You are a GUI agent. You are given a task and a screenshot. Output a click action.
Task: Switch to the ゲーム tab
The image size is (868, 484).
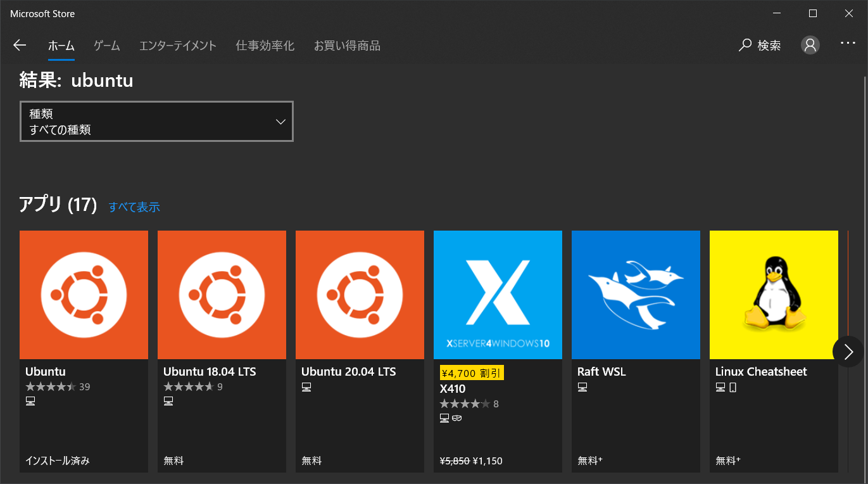106,45
